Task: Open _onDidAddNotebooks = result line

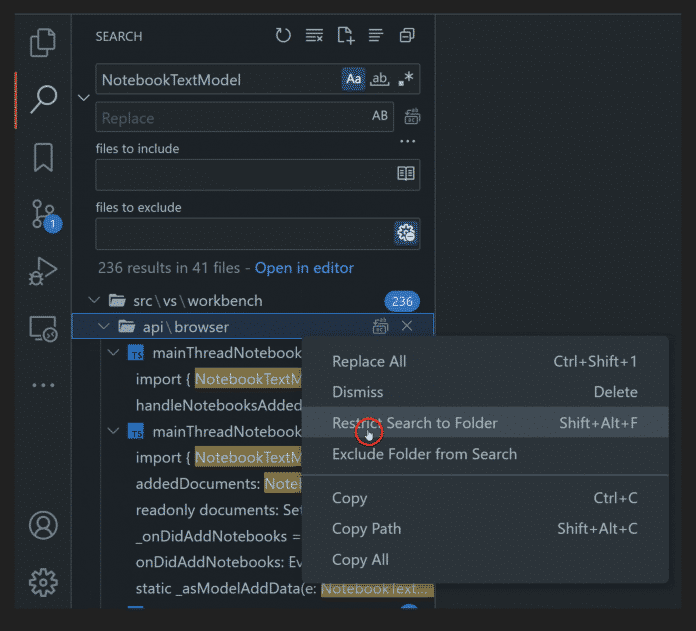Action: pyautogui.click(x=218, y=536)
